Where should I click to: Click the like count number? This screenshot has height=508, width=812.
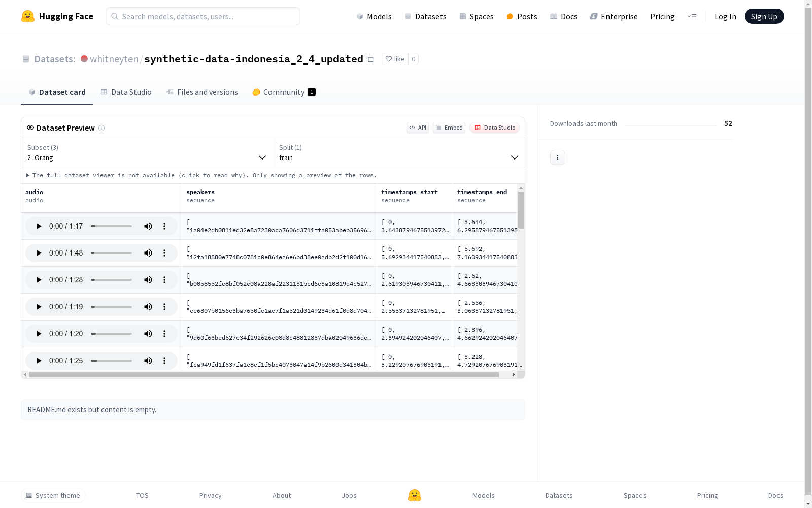[414, 59]
